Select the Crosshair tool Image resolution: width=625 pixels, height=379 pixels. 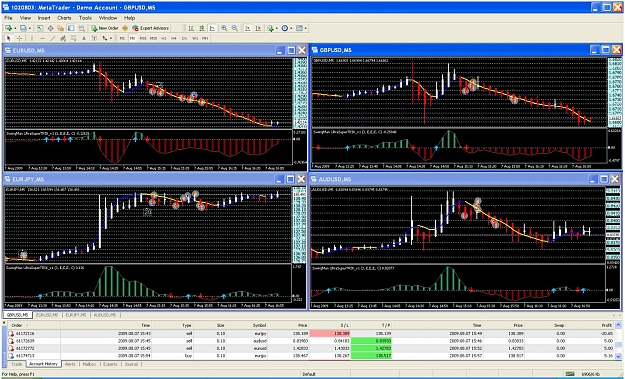[x=19, y=38]
